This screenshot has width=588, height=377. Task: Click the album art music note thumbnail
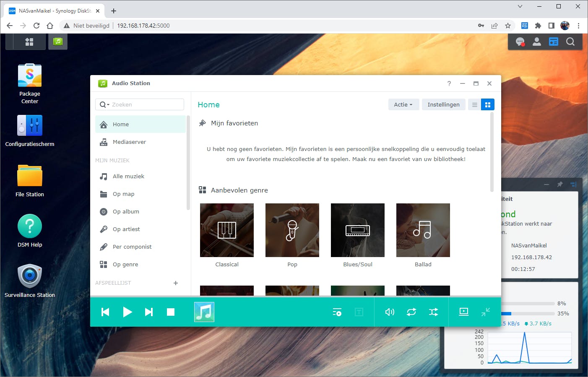[204, 312]
